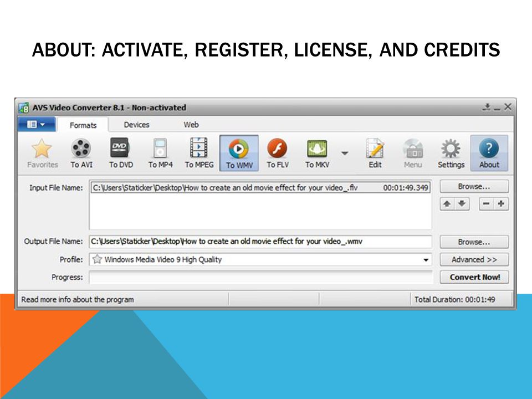Select the To AVI format
This screenshot has width=532, height=399.
tap(81, 153)
